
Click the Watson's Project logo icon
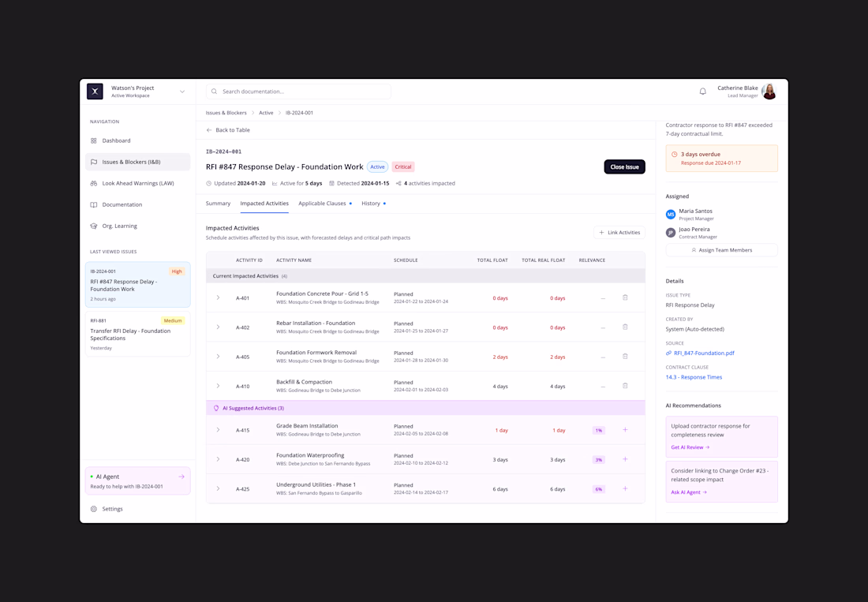95,92
